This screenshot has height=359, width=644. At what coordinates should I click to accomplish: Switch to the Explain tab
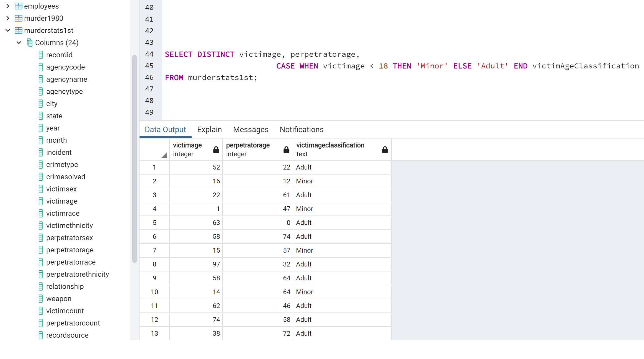[x=209, y=129]
